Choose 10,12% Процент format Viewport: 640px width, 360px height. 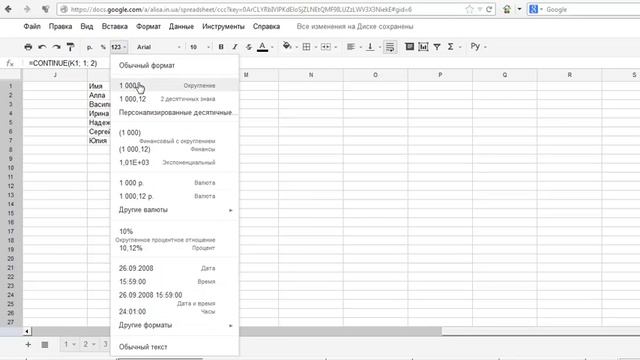click(175, 248)
